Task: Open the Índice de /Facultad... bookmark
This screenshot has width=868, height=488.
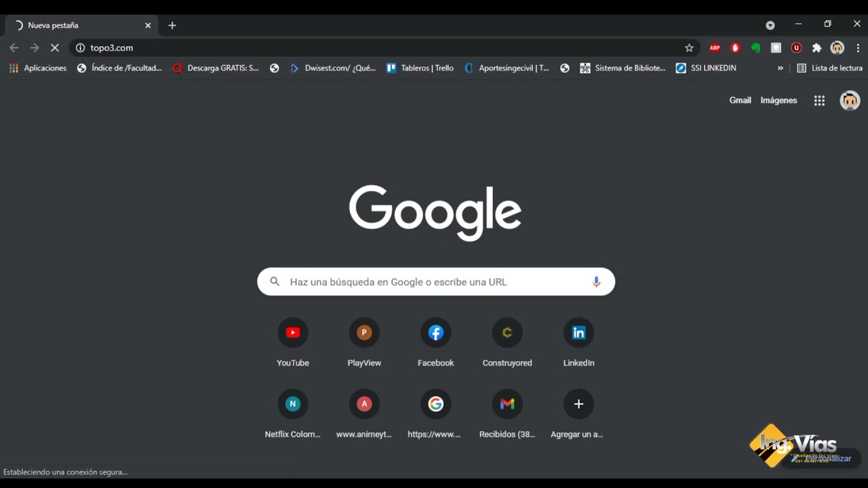Action: point(120,68)
